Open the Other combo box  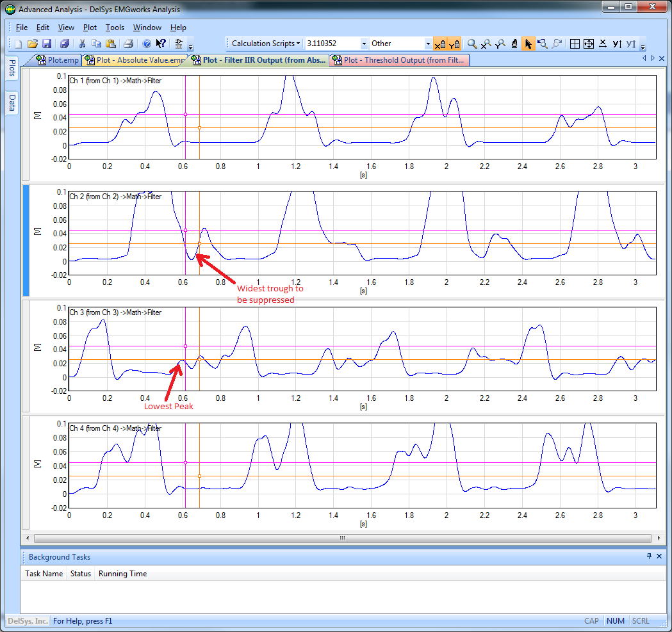tap(428, 44)
